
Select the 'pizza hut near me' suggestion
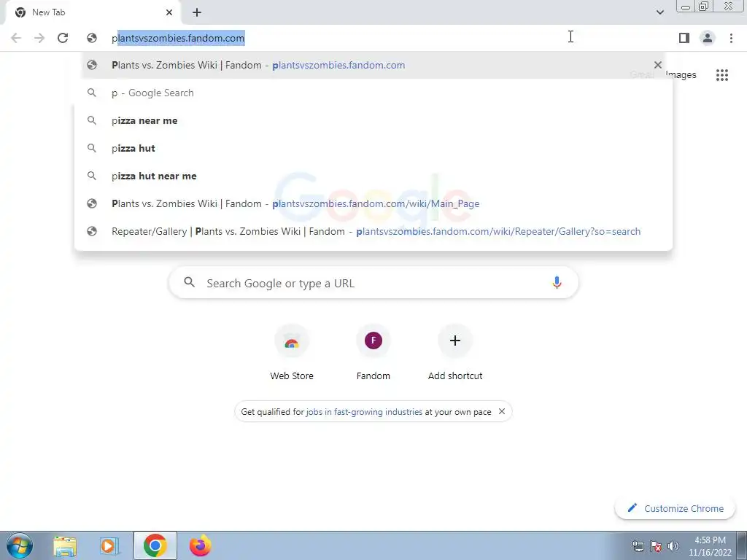tap(373, 176)
